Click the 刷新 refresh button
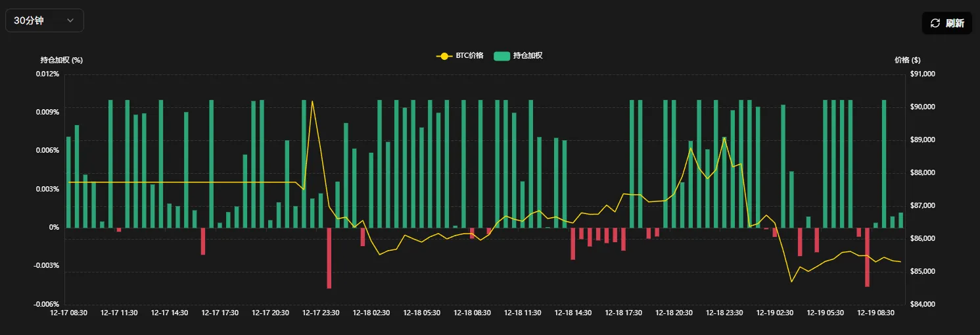 (x=947, y=23)
